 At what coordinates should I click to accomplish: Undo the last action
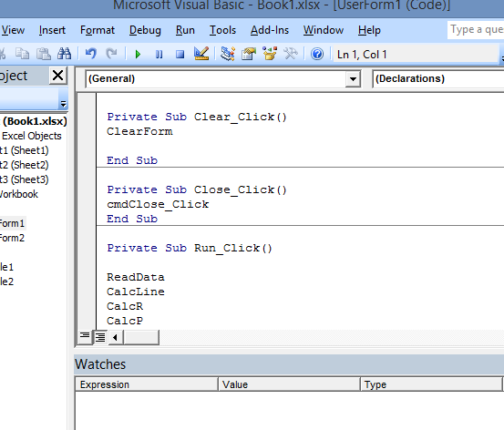tap(90, 54)
